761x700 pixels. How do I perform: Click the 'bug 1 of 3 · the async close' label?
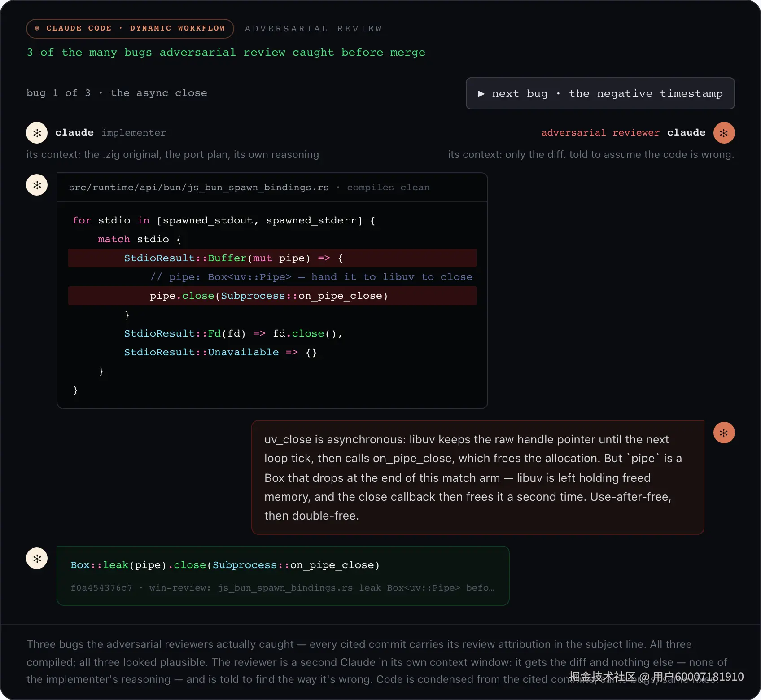(117, 93)
